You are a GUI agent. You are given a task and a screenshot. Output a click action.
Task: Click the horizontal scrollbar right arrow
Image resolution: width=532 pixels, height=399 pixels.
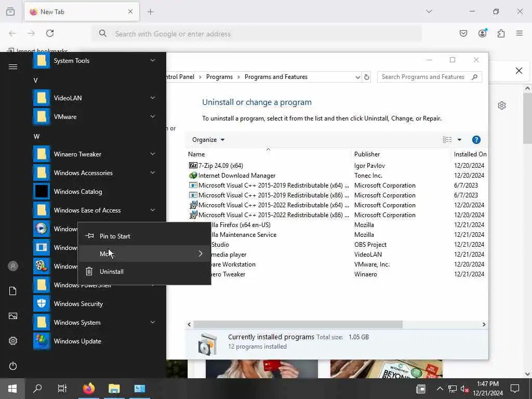click(x=484, y=325)
